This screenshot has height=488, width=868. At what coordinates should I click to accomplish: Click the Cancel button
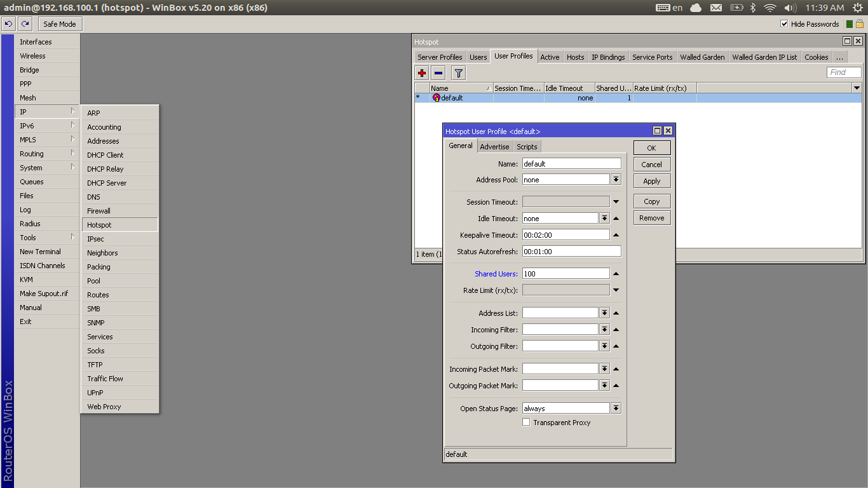(652, 165)
